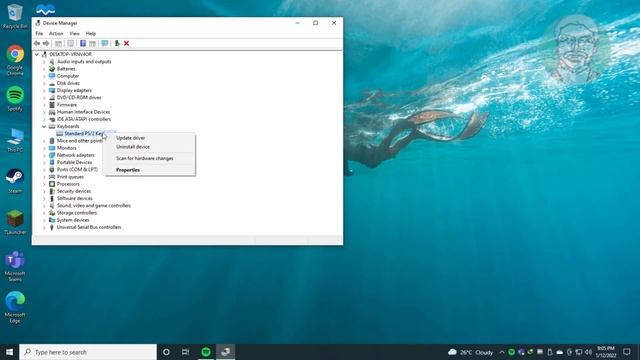Open Task View from the taskbar
Viewport: 640px width, 360px height.
coord(185,352)
